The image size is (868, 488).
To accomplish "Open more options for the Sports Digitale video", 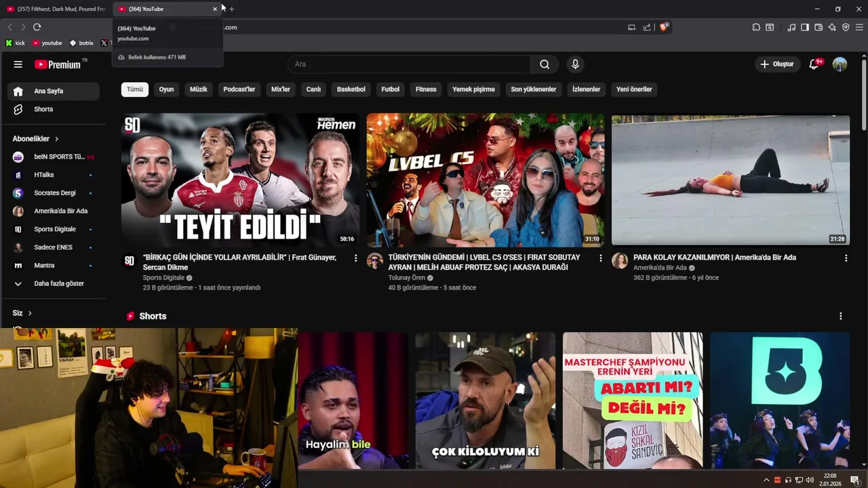I will [355, 258].
